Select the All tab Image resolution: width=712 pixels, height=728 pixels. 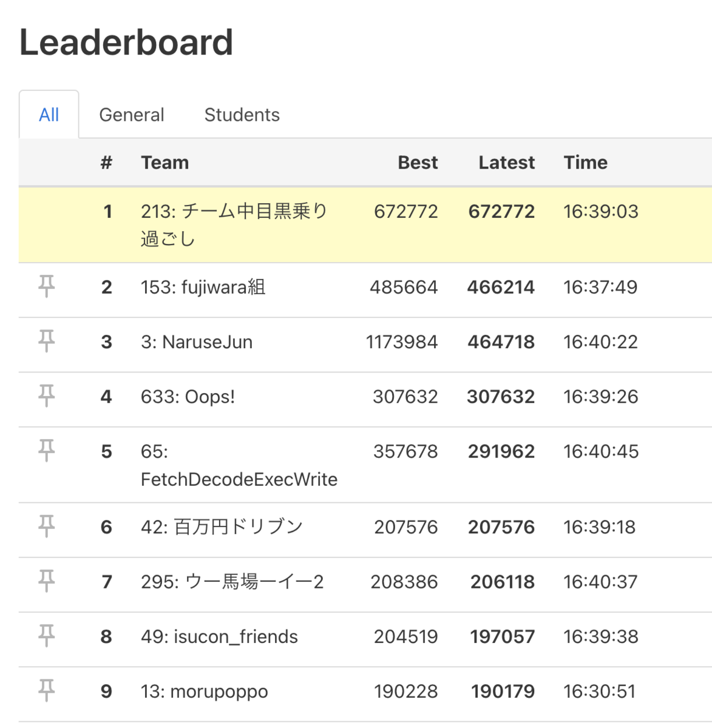click(x=49, y=115)
